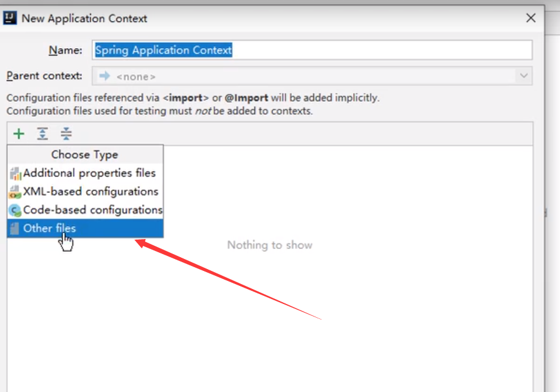Close the New Application Context dialog

(531, 18)
